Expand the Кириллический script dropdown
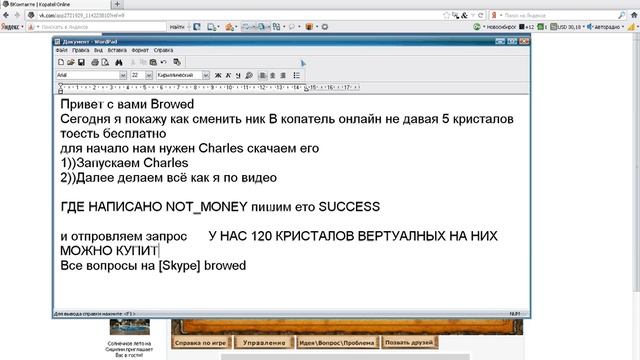This screenshot has width=640, height=360. (206, 75)
